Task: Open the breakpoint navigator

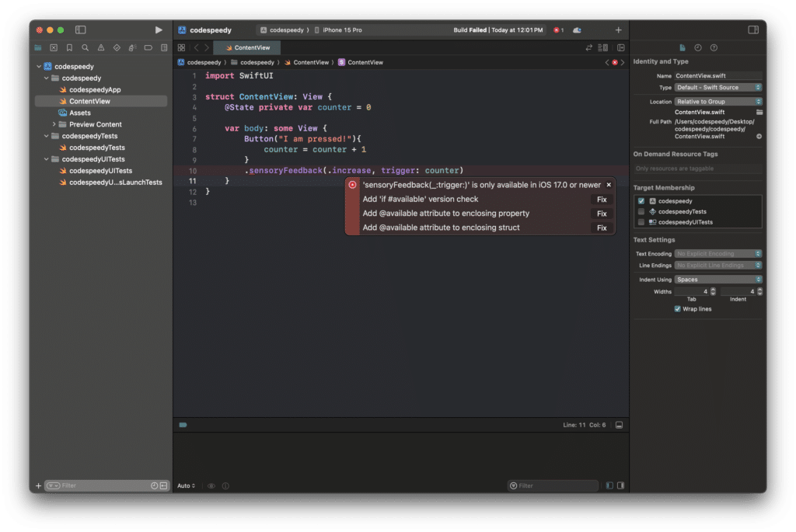Action: pos(148,47)
